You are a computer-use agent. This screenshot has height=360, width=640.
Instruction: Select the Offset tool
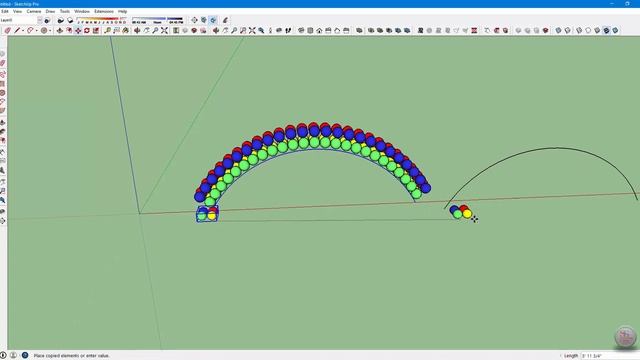[69, 30]
